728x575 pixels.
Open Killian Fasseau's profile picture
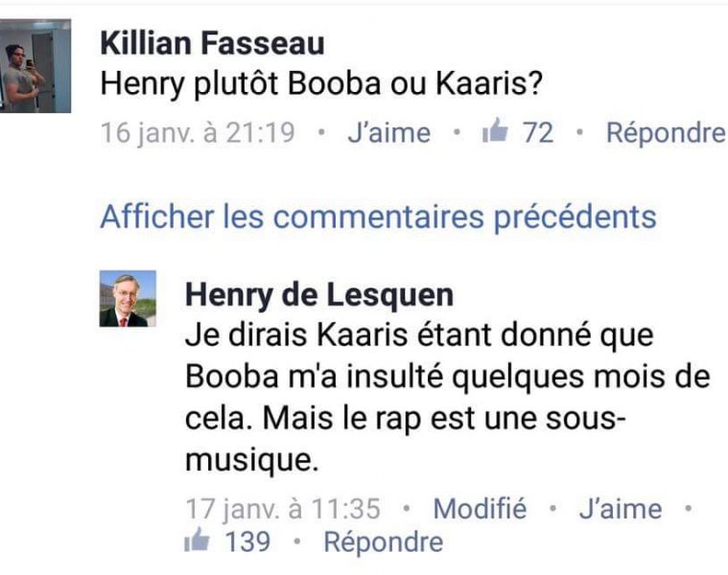pyautogui.click(x=35, y=66)
